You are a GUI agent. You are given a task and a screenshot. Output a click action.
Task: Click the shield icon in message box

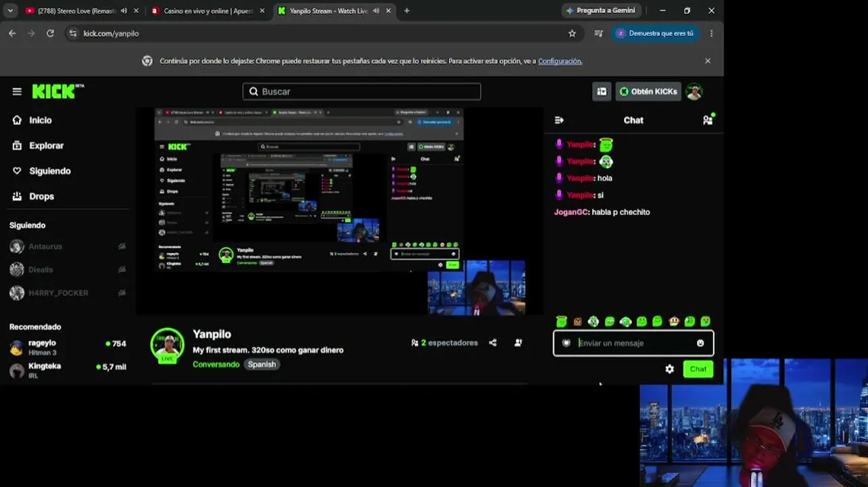566,343
